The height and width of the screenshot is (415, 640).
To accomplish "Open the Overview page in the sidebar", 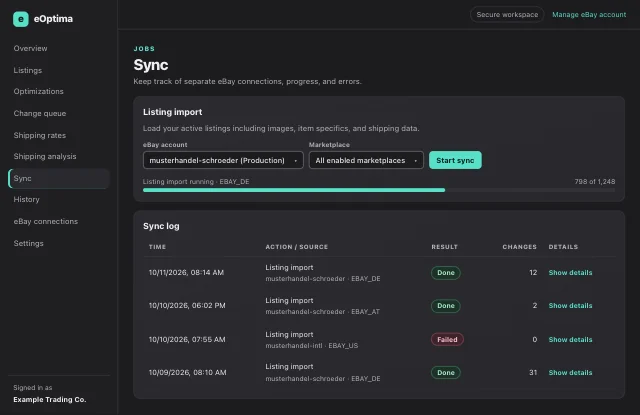I will [x=30, y=48].
